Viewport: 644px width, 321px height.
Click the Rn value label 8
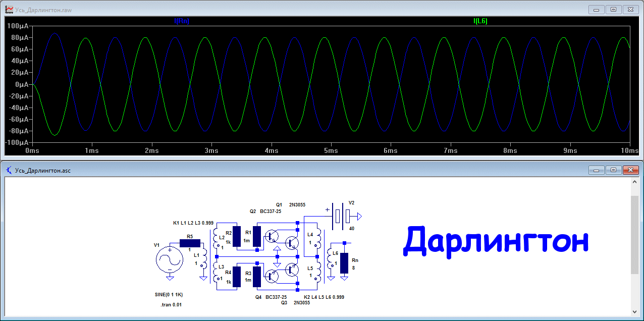(x=353, y=268)
